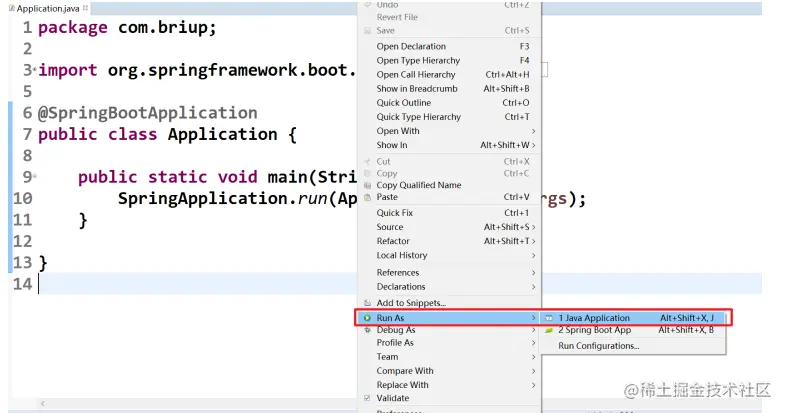The height and width of the screenshot is (413, 785).
Task: Click line number 14 in gutter
Action: pyautogui.click(x=23, y=284)
